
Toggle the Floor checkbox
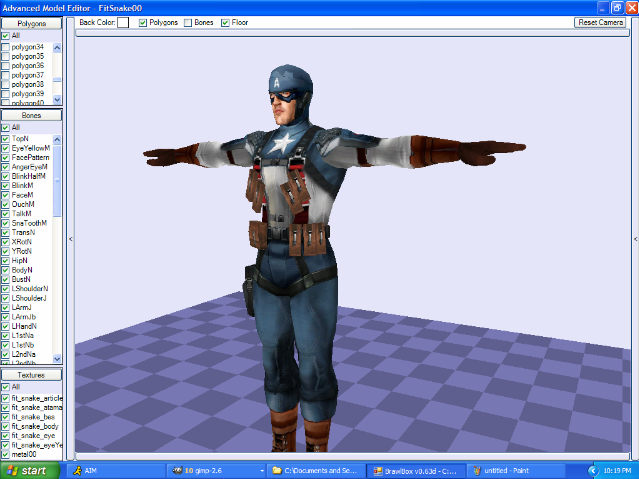(225, 23)
